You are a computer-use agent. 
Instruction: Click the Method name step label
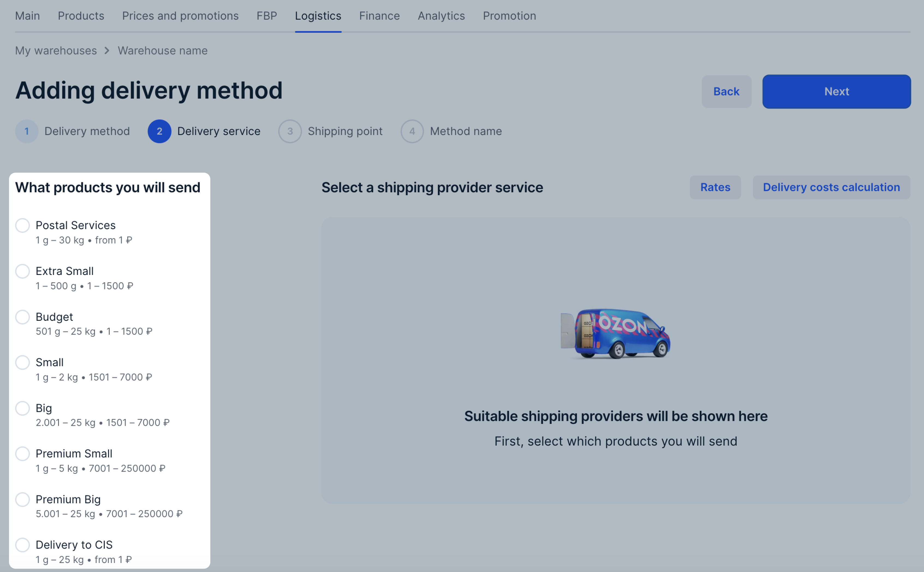coord(466,131)
